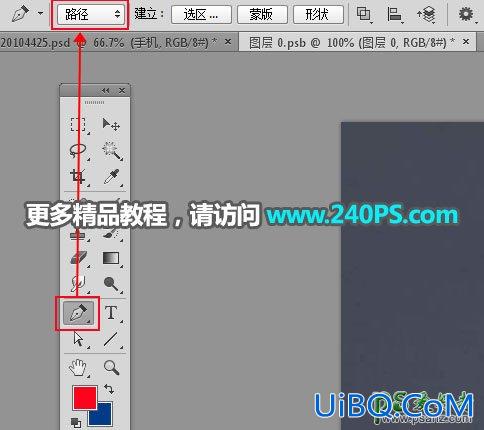The image size is (484, 430).
Task: Click the dark canvas document area
Action: (412, 275)
